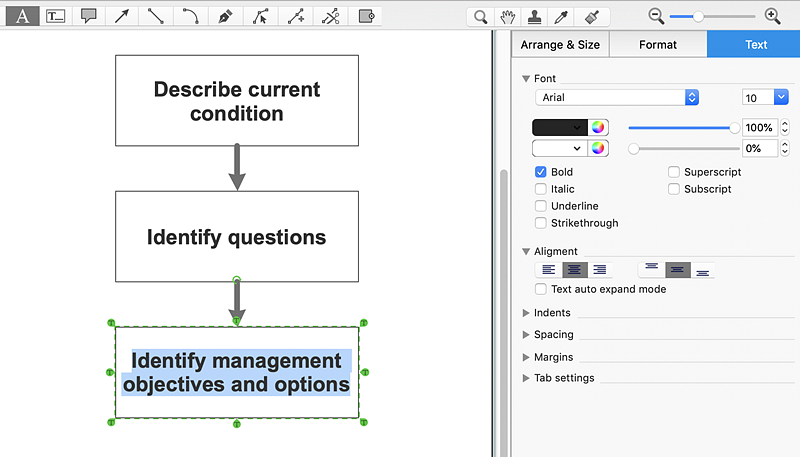The height and width of the screenshot is (457, 800).
Task: Align text to the right
Action: point(600,270)
